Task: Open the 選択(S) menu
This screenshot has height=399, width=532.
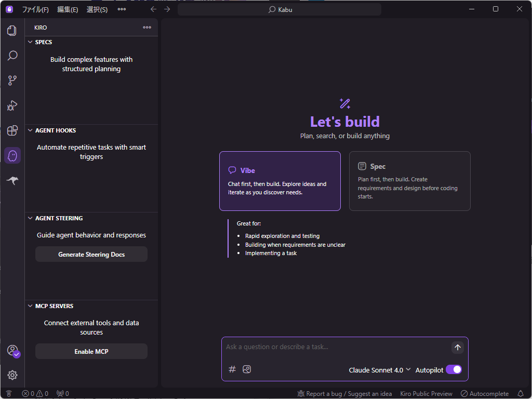Action: [x=97, y=9]
